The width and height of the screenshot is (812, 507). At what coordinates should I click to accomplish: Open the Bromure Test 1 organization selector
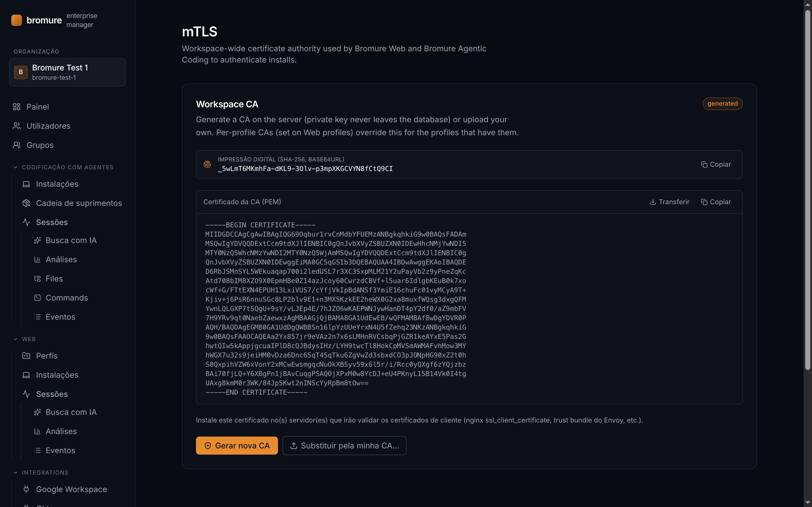point(67,72)
